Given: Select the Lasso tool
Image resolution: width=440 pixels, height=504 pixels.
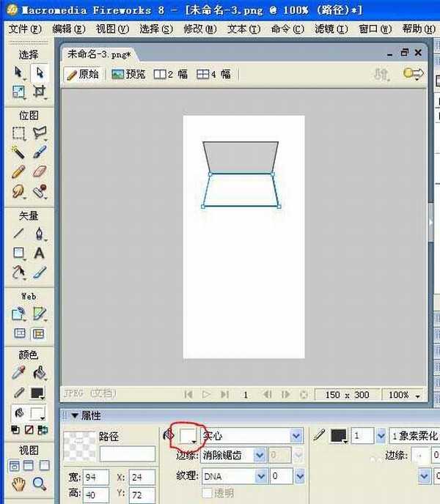Looking at the screenshot, I should (40, 133).
